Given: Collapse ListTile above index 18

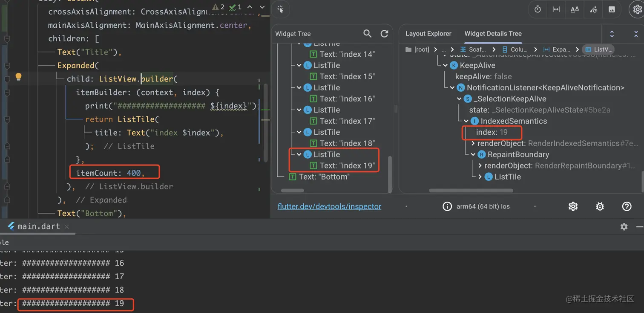Looking at the screenshot, I should point(299,132).
